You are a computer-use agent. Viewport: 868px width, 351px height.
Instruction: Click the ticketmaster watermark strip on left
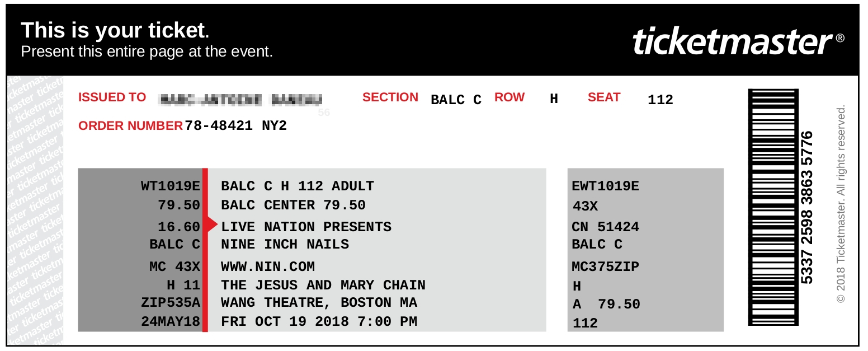[x=35, y=209]
